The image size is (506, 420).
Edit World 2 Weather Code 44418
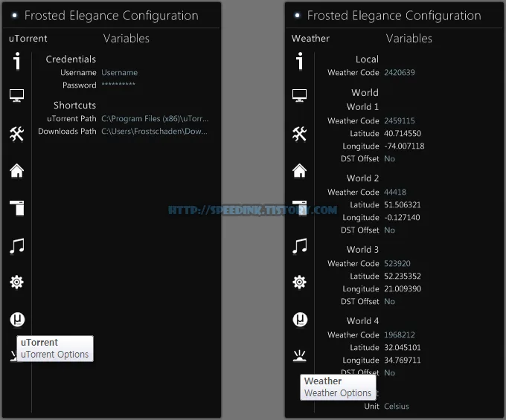pos(395,192)
